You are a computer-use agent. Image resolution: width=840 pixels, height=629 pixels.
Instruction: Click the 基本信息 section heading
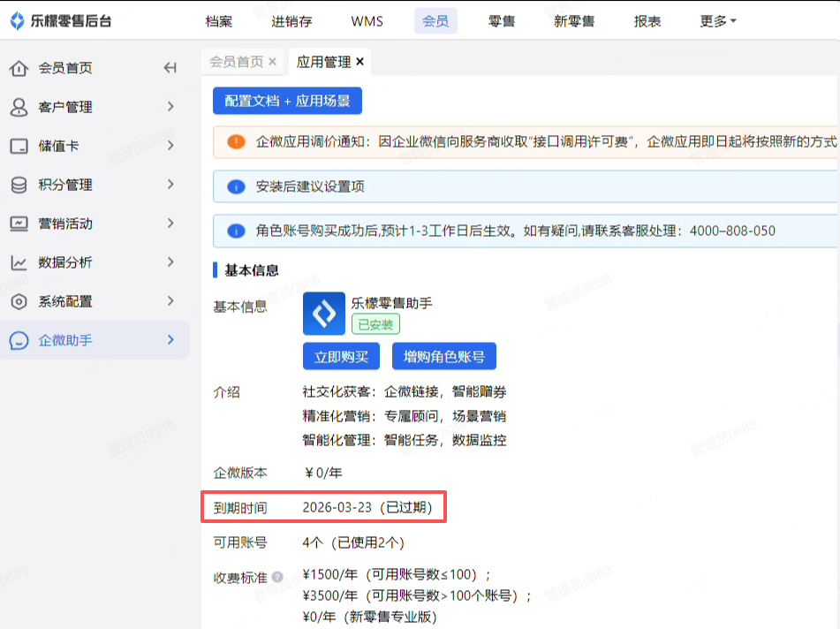251,270
